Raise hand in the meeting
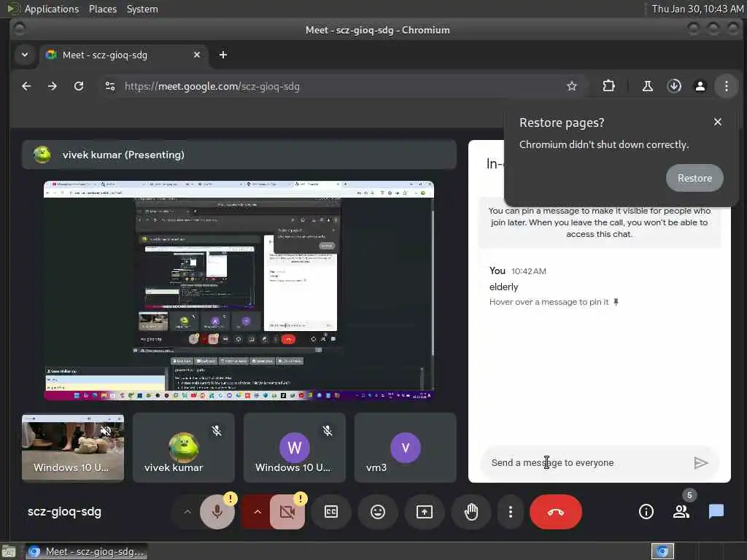The height and width of the screenshot is (560, 747). pos(471,512)
